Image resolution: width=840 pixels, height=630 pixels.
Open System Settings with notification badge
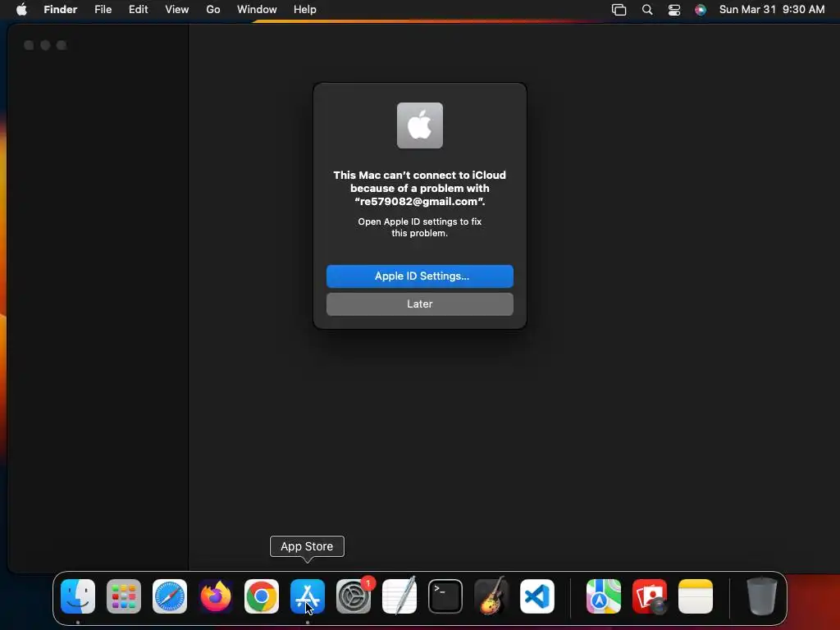click(354, 596)
